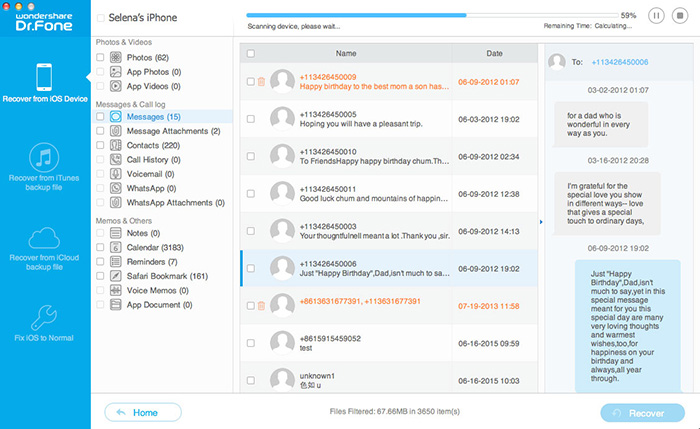This screenshot has height=429, width=700.
Task: Go back with the Home button
Action: [143, 412]
